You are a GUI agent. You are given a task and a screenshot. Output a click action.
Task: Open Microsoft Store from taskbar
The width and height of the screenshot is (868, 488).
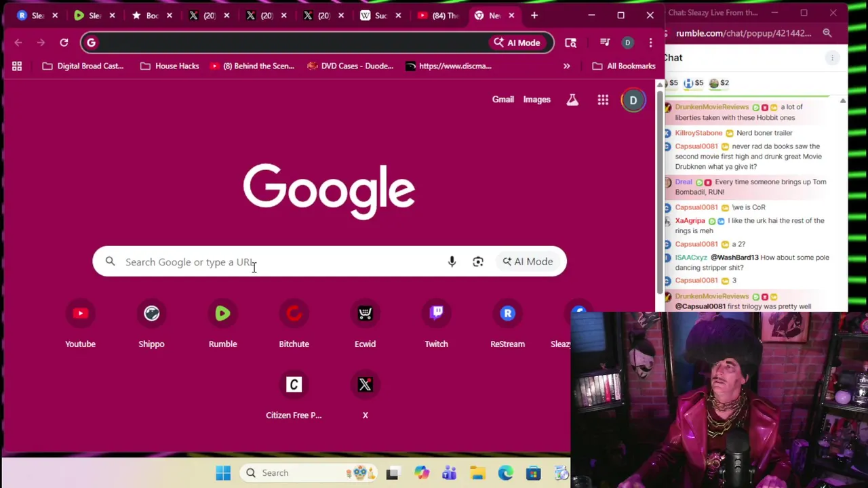(x=533, y=472)
